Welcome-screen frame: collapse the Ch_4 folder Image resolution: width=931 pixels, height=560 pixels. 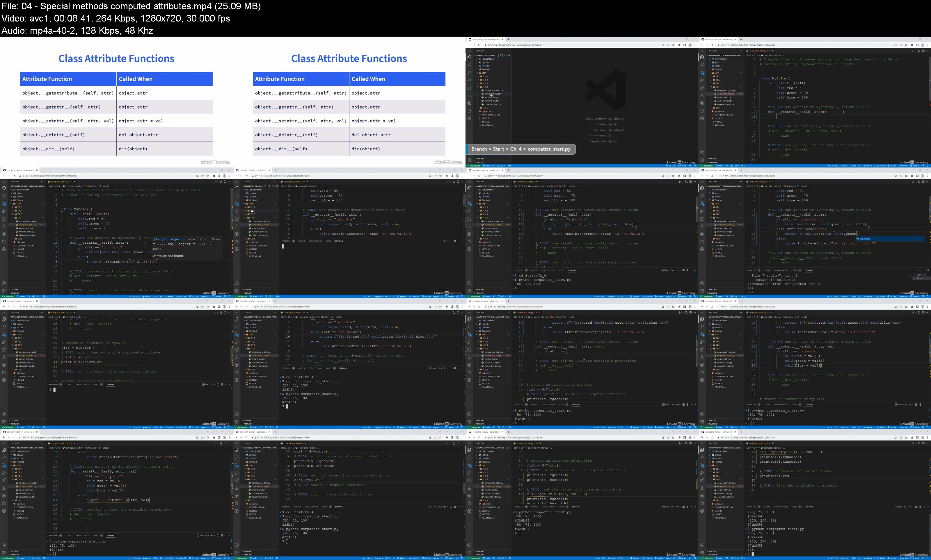pyautogui.click(x=492, y=87)
